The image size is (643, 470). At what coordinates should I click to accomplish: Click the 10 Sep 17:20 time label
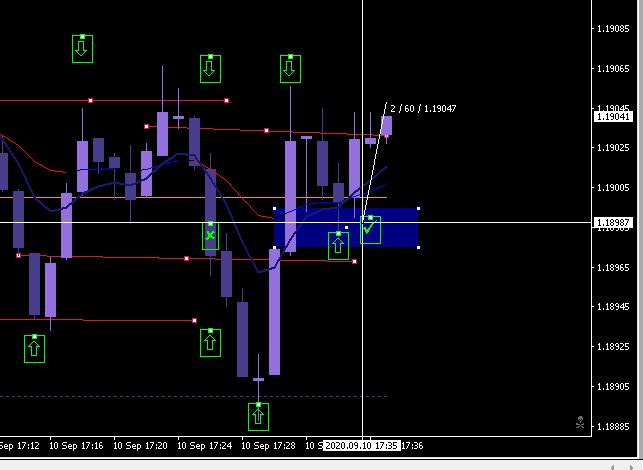[140, 446]
